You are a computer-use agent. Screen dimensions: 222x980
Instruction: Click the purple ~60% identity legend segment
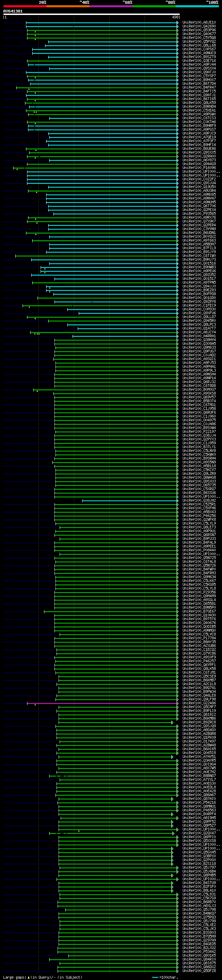(x=111, y=6)
